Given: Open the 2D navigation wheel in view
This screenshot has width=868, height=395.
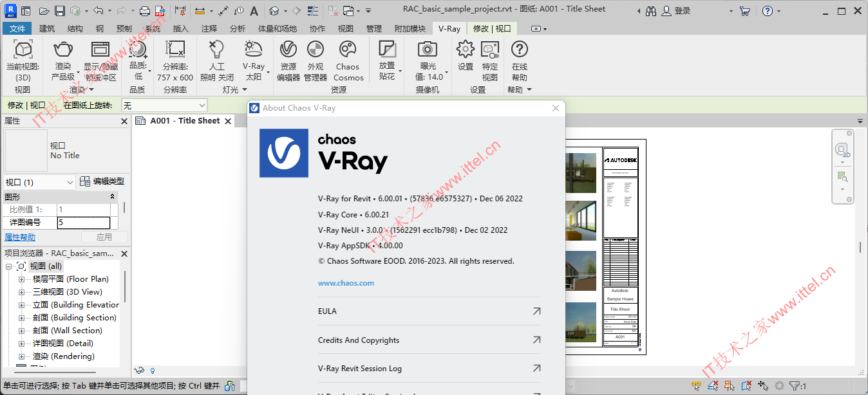Looking at the screenshot, I should pos(842,150).
